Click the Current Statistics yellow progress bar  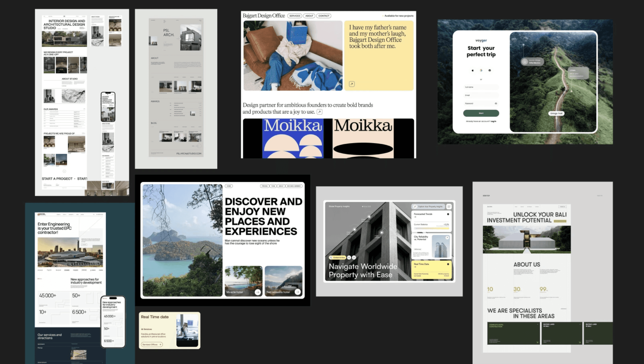431,228
